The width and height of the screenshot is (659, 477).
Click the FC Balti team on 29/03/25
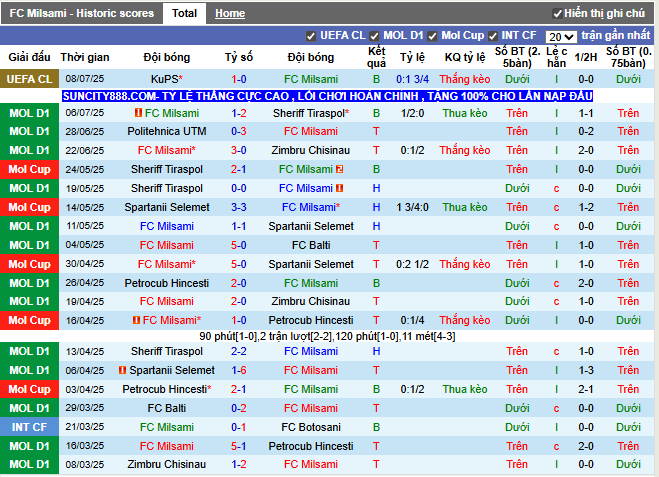(166, 408)
